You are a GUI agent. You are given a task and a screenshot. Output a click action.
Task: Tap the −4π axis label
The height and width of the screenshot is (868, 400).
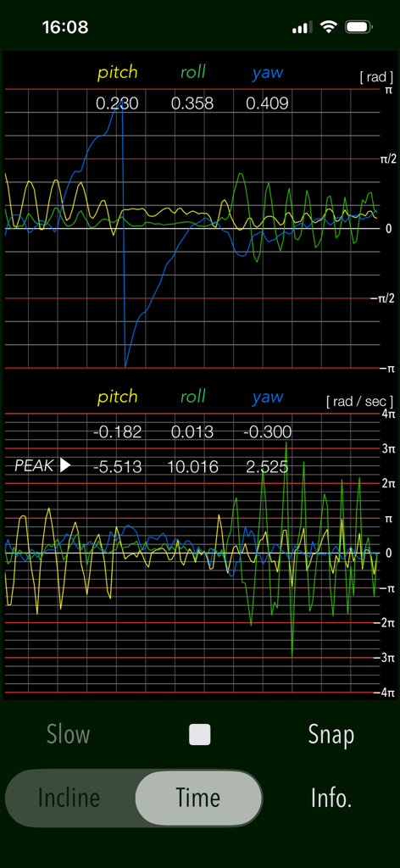(386, 693)
